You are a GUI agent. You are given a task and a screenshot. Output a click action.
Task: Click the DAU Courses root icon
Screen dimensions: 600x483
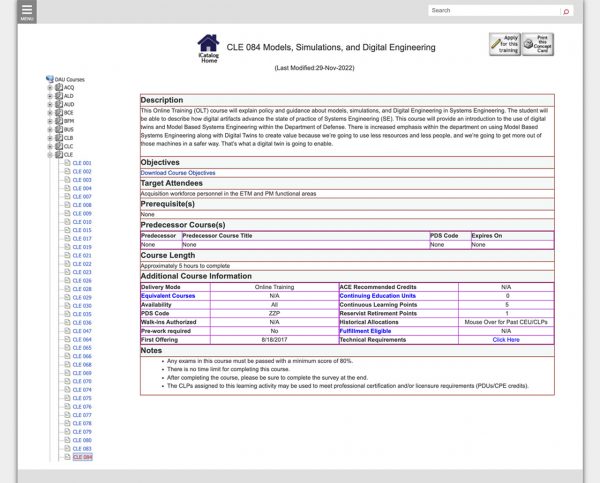(50, 79)
